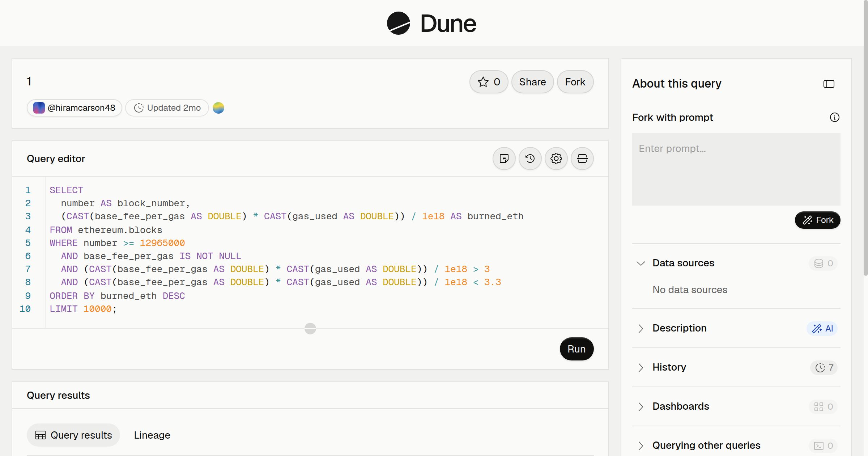868x456 pixels.
Task: Click ORDER BY burned_eth DESC line
Action: coord(117,296)
